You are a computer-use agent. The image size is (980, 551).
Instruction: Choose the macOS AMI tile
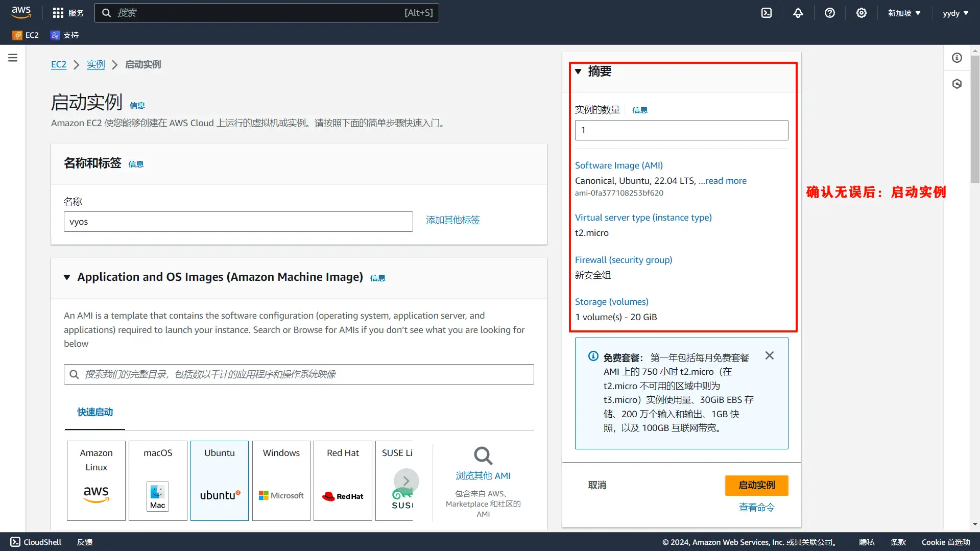tap(158, 481)
